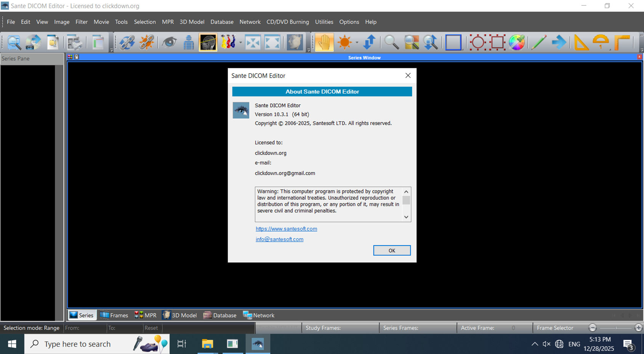Select the blue arrow annotation tool
Viewport: 644px width, 354px height.
point(559,42)
